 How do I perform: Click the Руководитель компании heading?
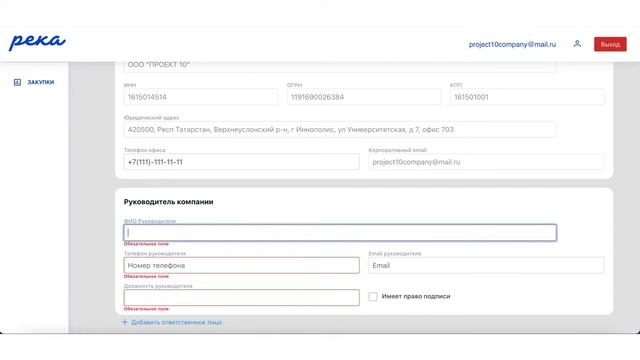point(169,202)
